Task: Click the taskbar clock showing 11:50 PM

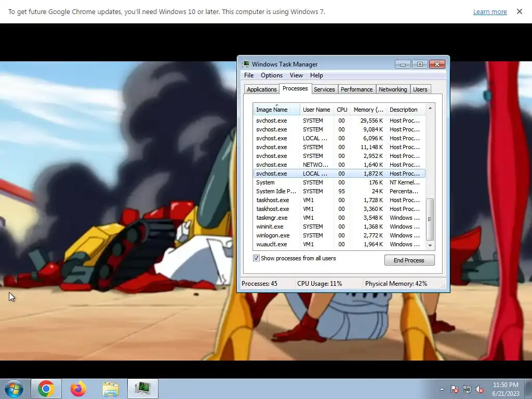Action: click(506, 389)
